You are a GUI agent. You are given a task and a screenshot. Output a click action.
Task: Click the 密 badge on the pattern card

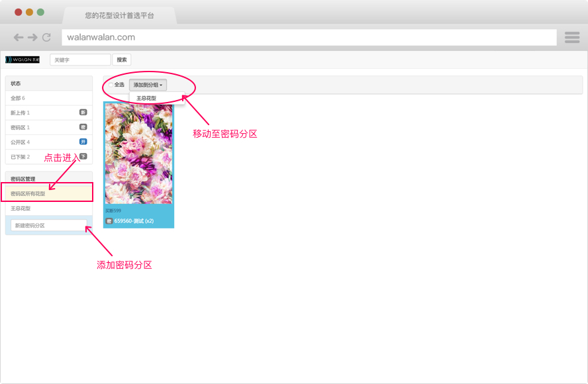tap(109, 221)
